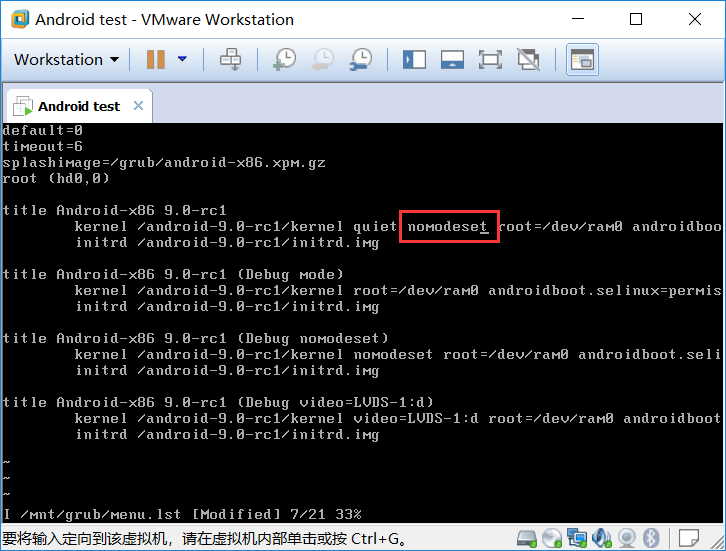Screen dimensions: 726x551
Task: Click inside the VM console screen
Action: tap(363, 323)
